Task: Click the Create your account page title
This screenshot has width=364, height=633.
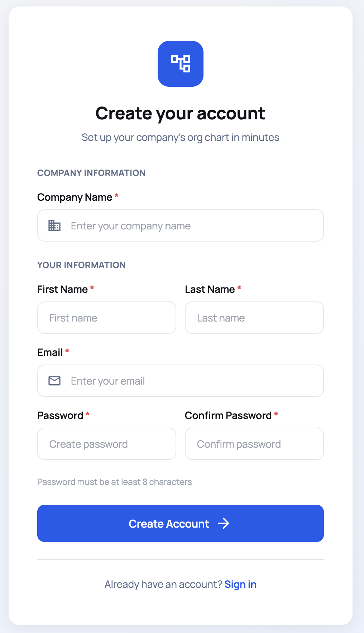Action: (x=180, y=113)
